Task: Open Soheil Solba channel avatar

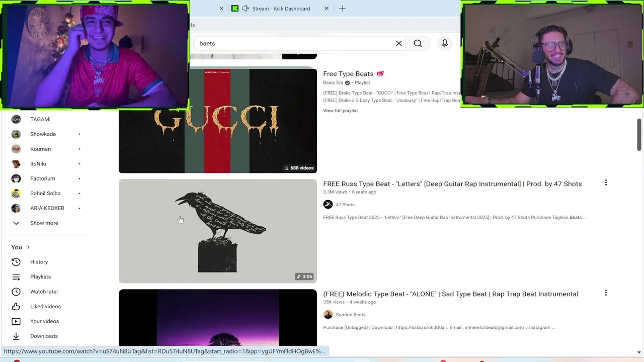Action: [16, 193]
